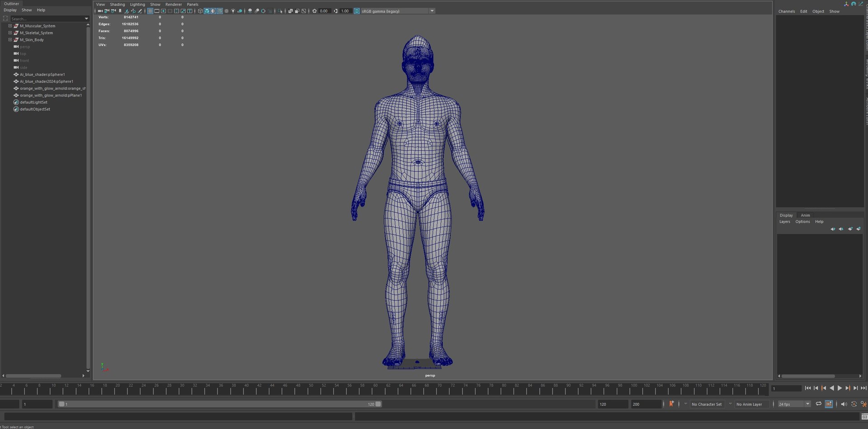Open the Shading menu in viewport
The image size is (868, 429).
(x=117, y=5)
